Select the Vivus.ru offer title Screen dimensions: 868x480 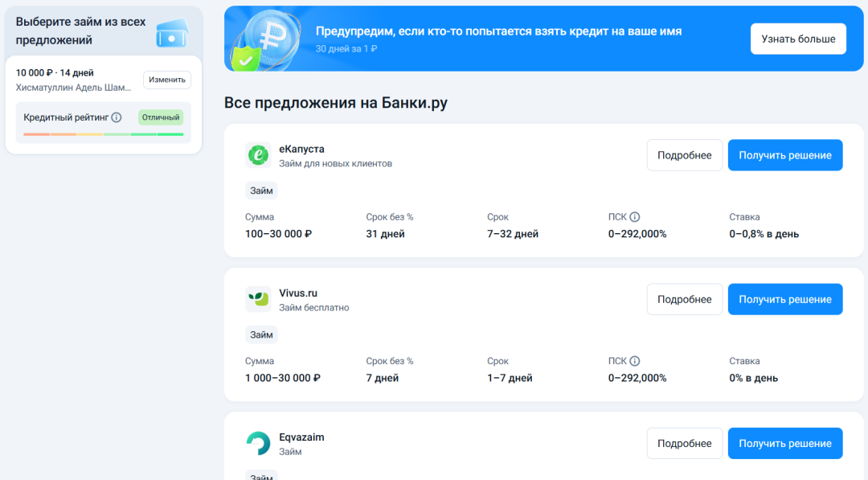click(298, 293)
